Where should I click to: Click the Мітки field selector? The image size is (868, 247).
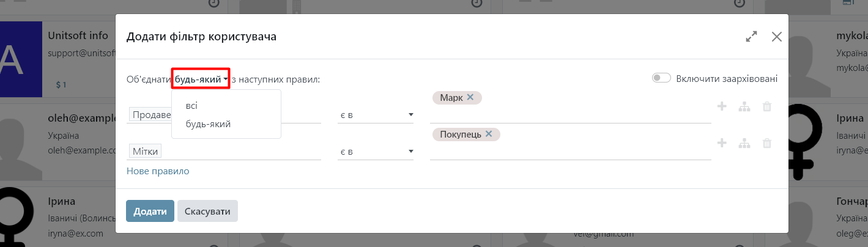pos(145,151)
